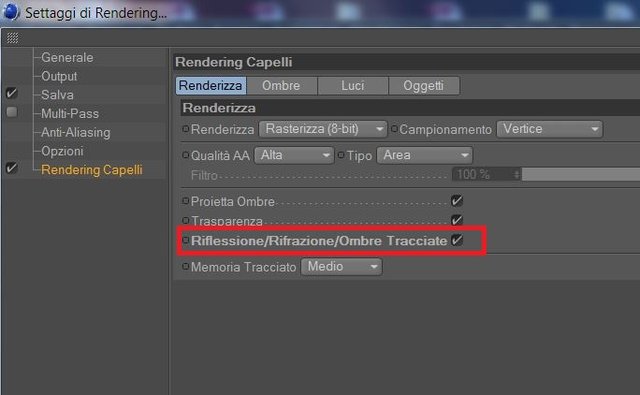The width and height of the screenshot is (640, 395).
Task: Uncheck the Trasparenza checkbox
Action: point(457,220)
